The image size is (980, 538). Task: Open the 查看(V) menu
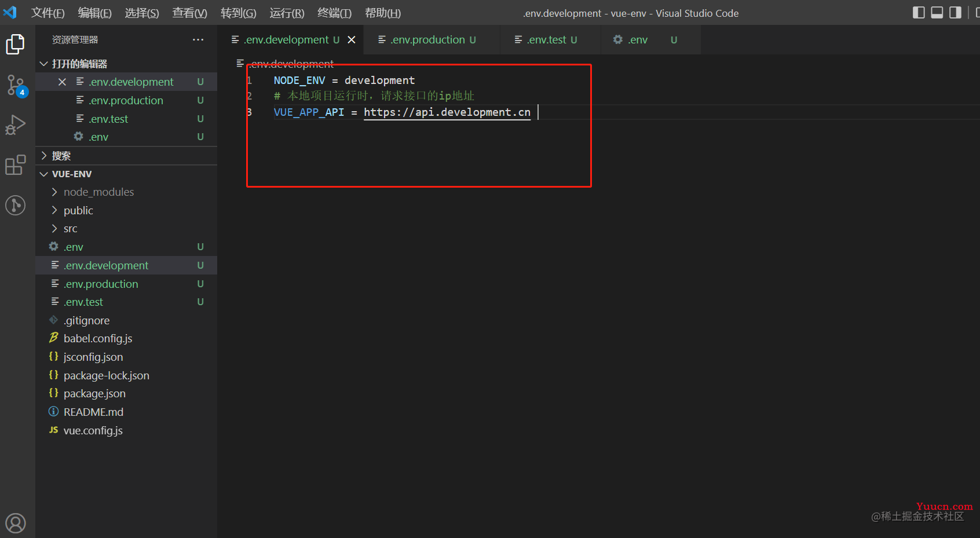pos(190,13)
